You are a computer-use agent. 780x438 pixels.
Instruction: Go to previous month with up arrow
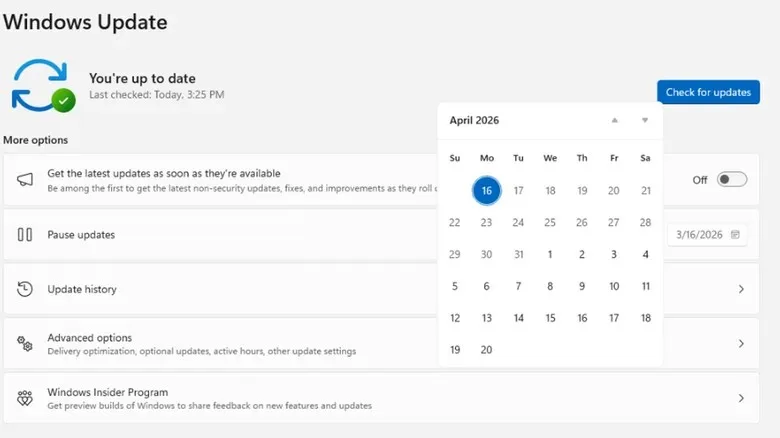(x=614, y=120)
